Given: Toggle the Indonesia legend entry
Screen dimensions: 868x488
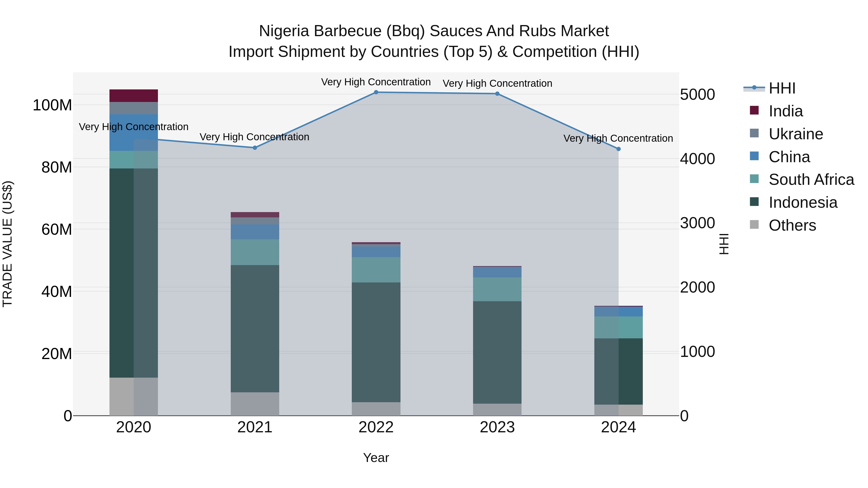Looking at the screenshot, I should (x=793, y=202).
